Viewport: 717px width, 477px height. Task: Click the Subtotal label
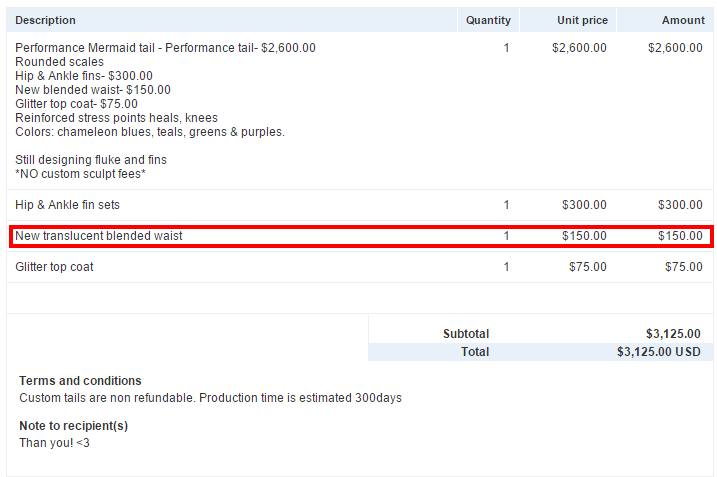tap(466, 334)
